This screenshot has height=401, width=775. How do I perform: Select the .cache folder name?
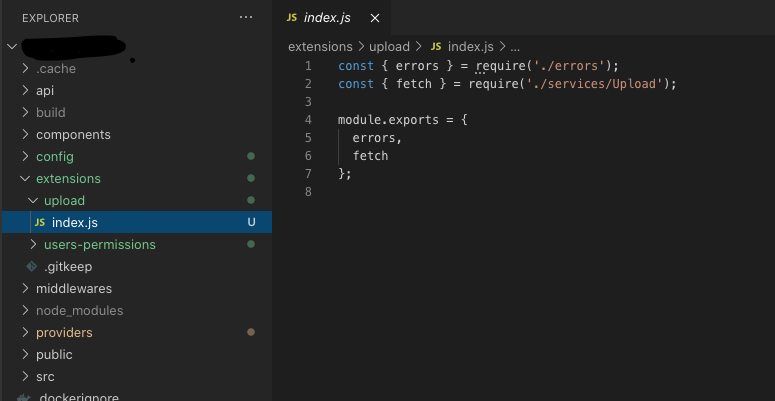[x=56, y=69]
